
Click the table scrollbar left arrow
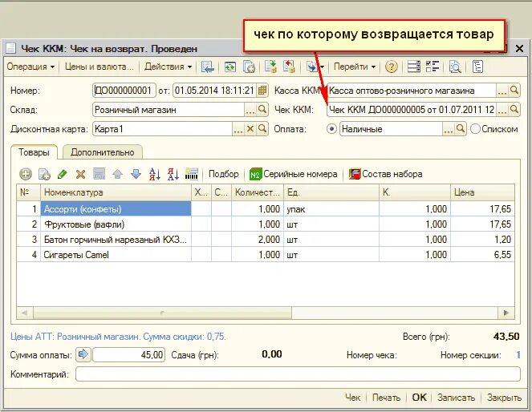(x=25, y=313)
